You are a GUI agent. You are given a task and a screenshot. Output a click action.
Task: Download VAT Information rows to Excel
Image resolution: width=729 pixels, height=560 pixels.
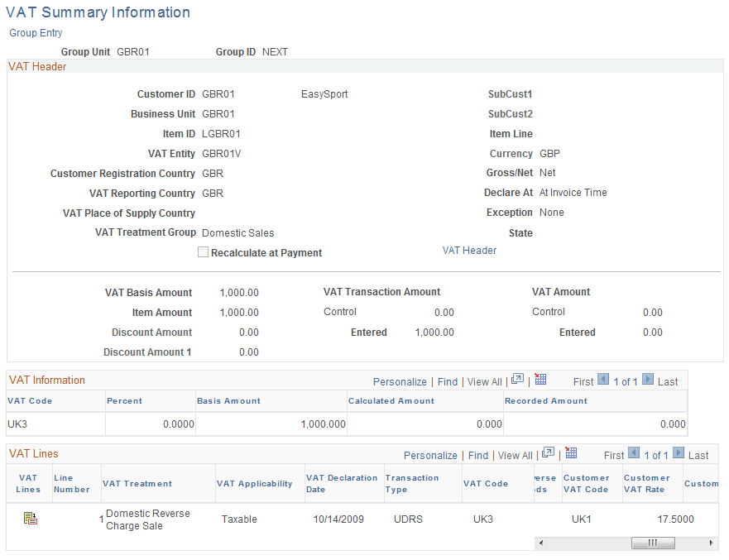coord(540,381)
